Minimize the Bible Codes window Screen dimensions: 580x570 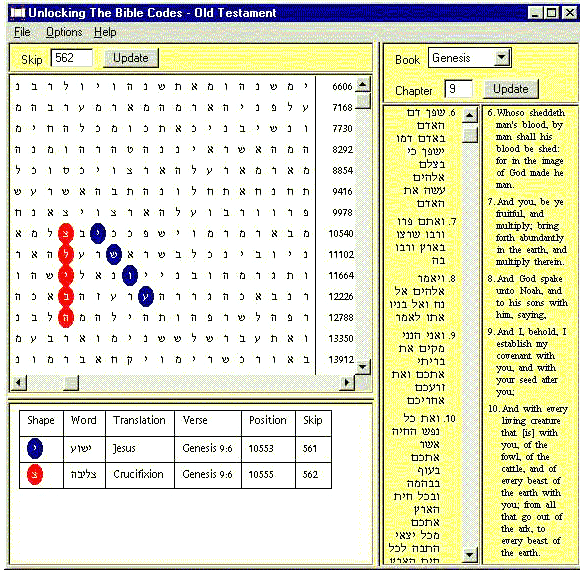(535, 13)
